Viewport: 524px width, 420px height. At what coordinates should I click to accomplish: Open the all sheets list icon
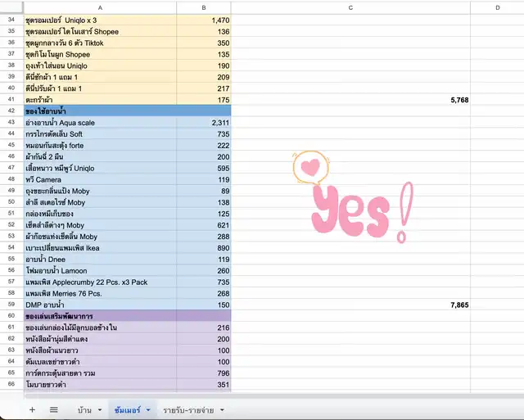click(x=54, y=409)
